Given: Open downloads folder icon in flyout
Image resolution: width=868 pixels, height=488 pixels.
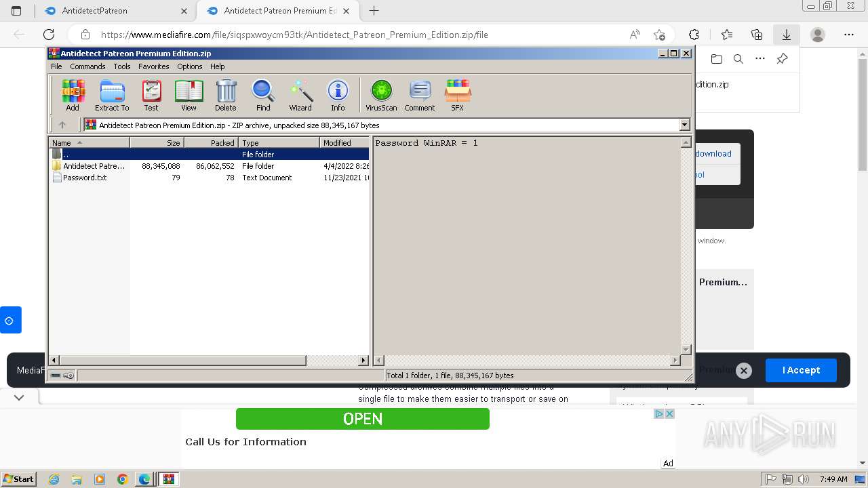Looking at the screenshot, I should click(x=717, y=59).
